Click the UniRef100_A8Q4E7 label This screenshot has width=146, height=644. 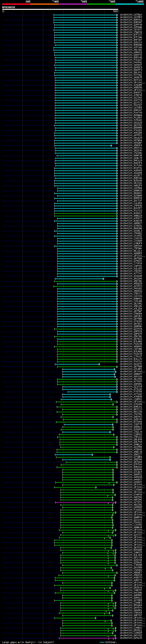[131, 572]
